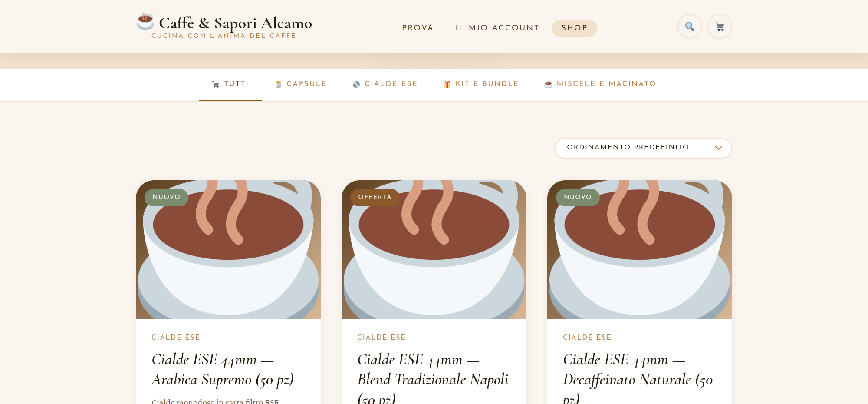The width and height of the screenshot is (868, 404).
Task: Expand the Ordinamento Predefinito dropdown
Action: click(643, 148)
